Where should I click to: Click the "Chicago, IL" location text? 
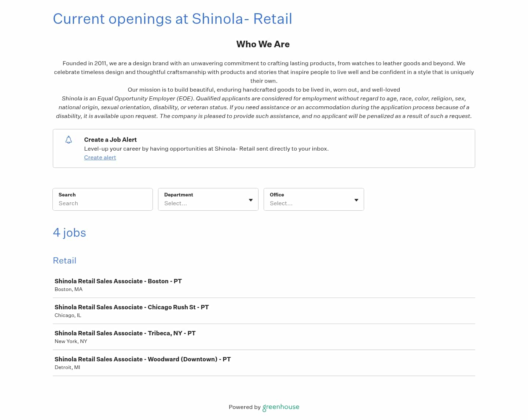point(68,315)
